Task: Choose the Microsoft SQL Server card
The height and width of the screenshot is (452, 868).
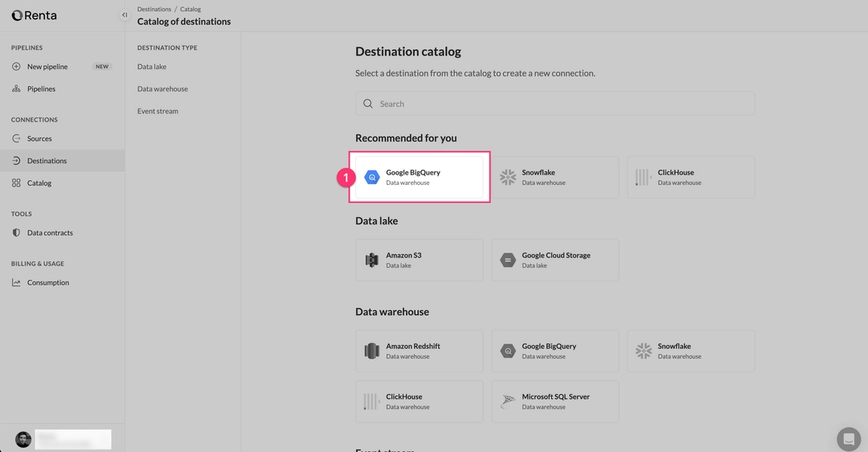Action: [555, 401]
